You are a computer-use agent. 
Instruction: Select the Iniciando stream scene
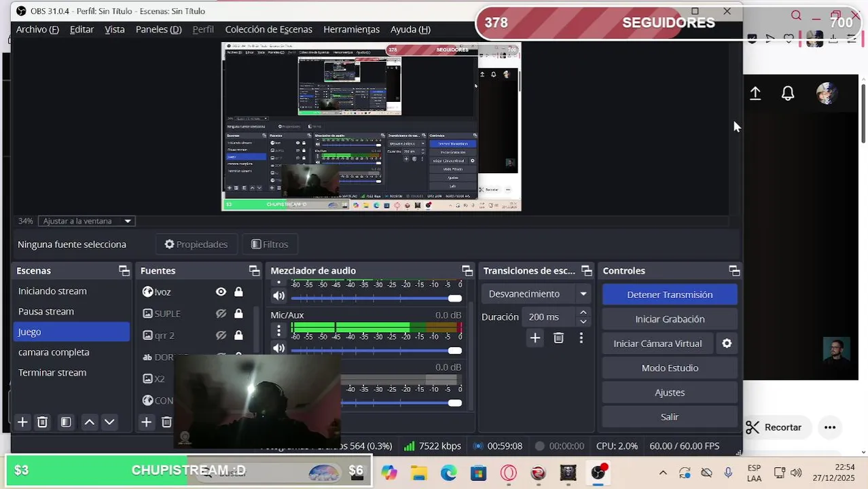71,291
